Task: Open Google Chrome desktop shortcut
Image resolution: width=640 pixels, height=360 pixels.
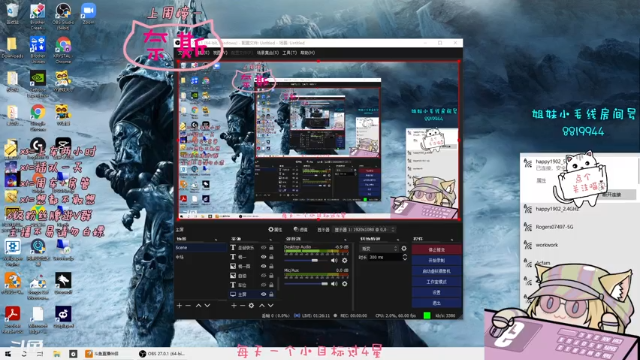Action: click(x=38, y=117)
